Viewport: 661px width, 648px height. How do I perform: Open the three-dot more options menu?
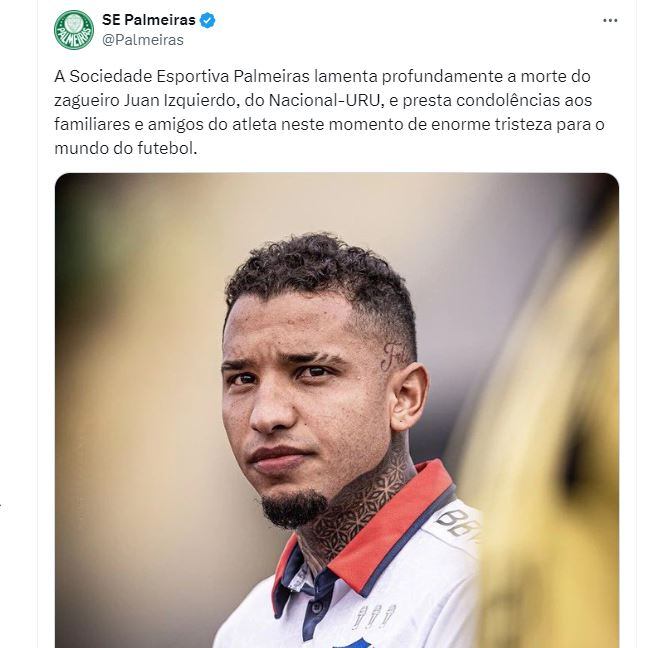(610, 20)
